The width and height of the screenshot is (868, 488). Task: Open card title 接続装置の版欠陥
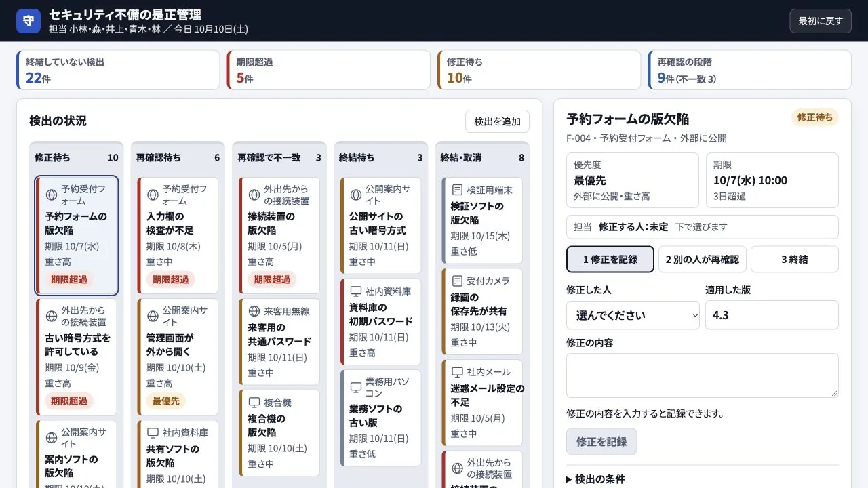pyautogui.click(x=271, y=224)
